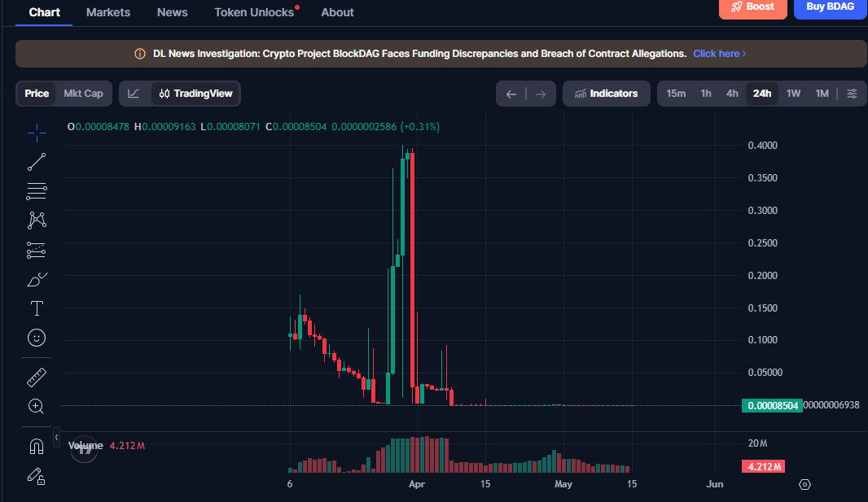The height and width of the screenshot is (502, 868).
Task: Open the Fibonacci retracement tool
Action: 37,191
